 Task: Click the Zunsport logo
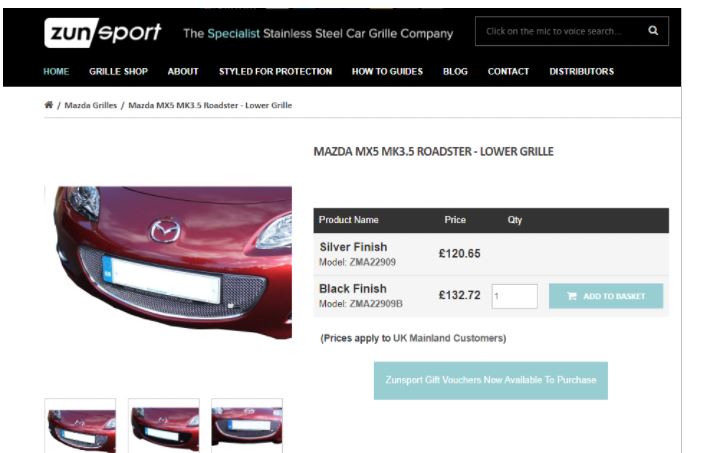coord(103,32)
